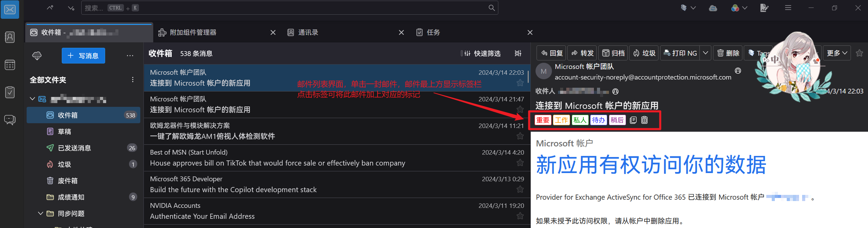Star the Best of MSN message
868x228 pixels.
click(x=520, y=162)
